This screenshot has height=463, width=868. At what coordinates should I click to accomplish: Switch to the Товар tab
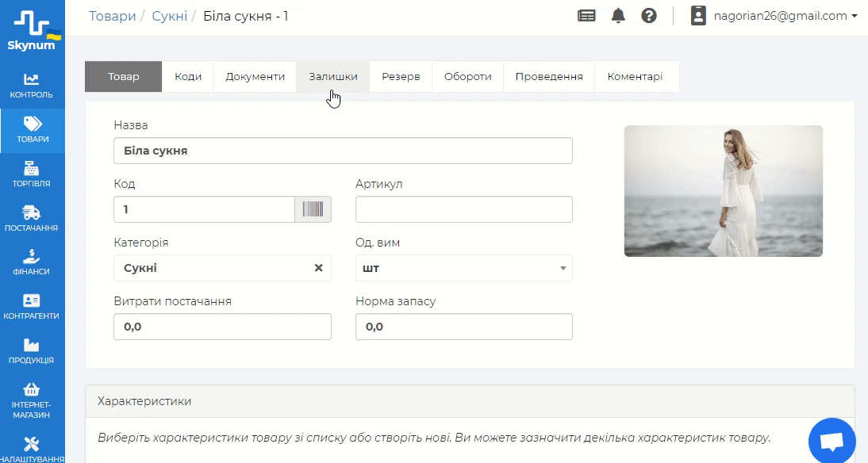point(124,76)
